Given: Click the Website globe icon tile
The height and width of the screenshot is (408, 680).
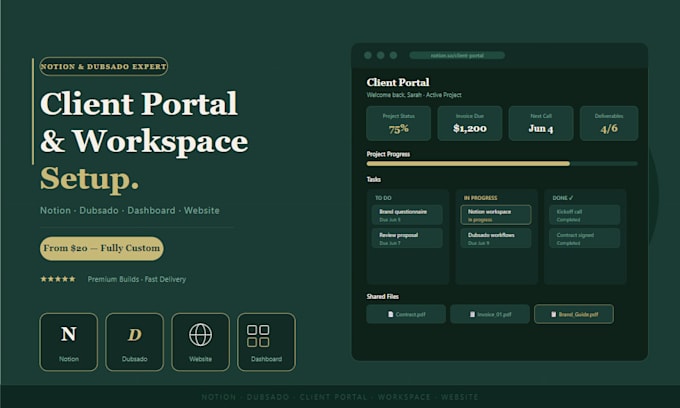Looking at the screenshot, I should (x=200, y=342).
